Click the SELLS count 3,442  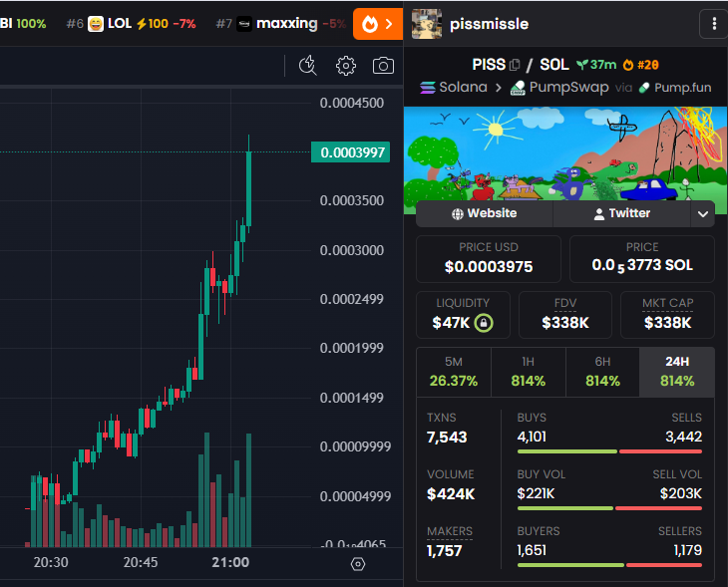coord(683,437)
